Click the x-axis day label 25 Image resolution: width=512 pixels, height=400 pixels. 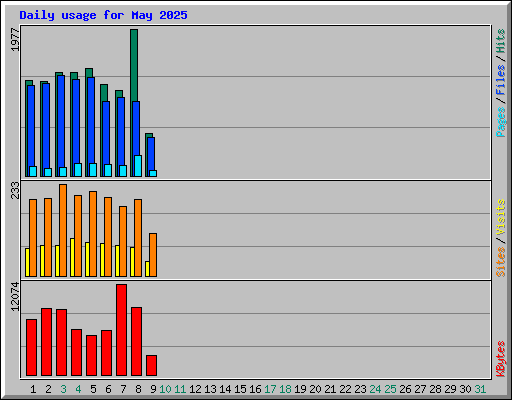390,389
